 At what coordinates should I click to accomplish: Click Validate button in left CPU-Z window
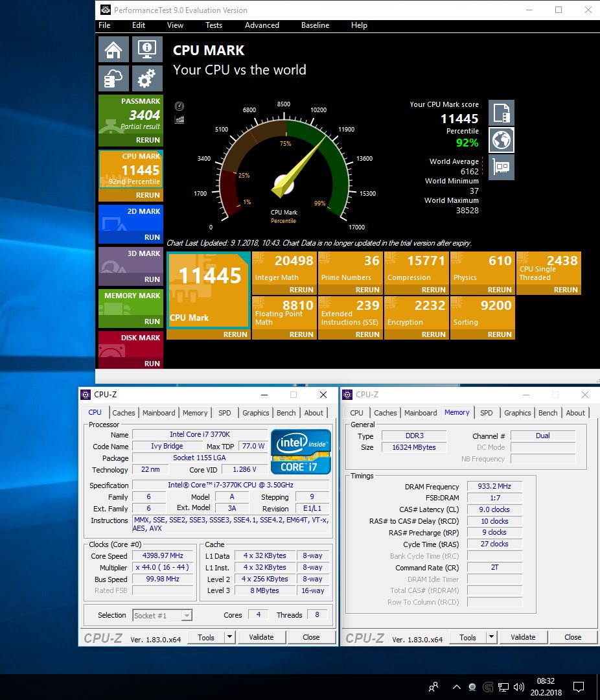(261, 637)
